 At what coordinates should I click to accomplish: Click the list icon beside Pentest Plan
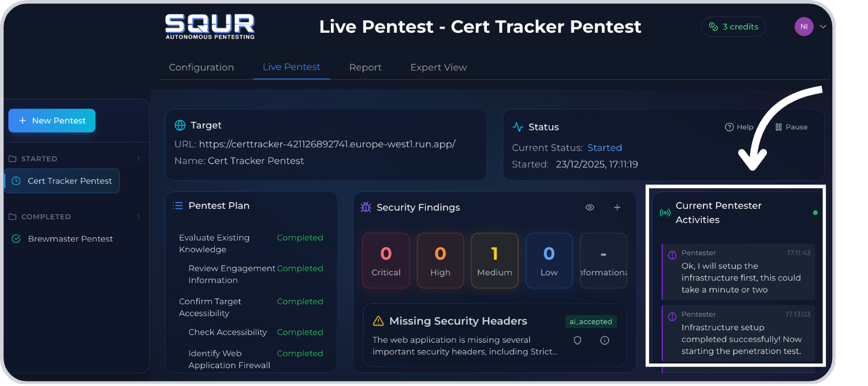pyautogui.click(x=177, y=205)
